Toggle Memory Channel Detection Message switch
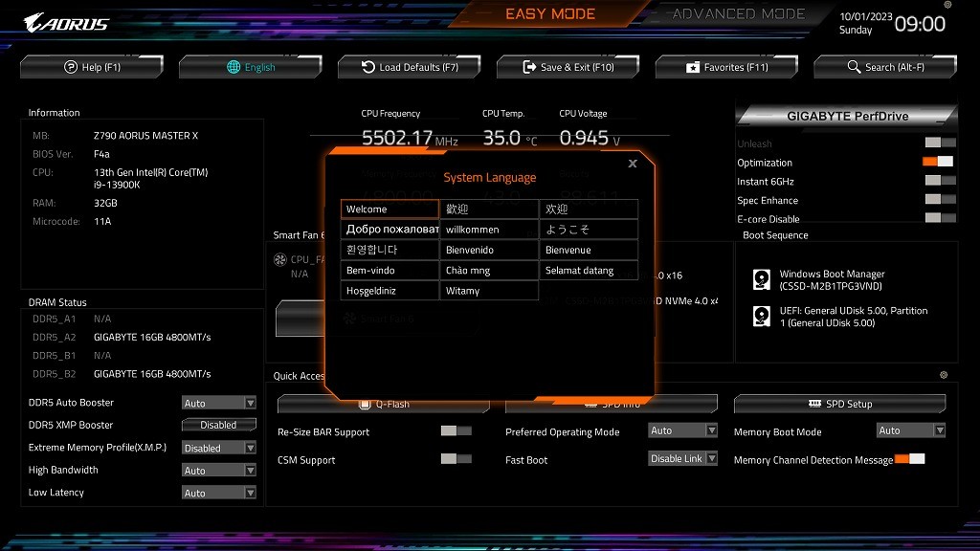This screenshot has height=551, width=980. point(910,458)
